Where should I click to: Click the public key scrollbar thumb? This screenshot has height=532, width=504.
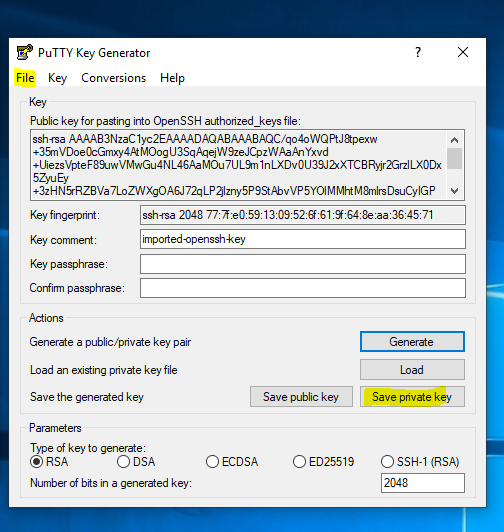tap(454, 158)
